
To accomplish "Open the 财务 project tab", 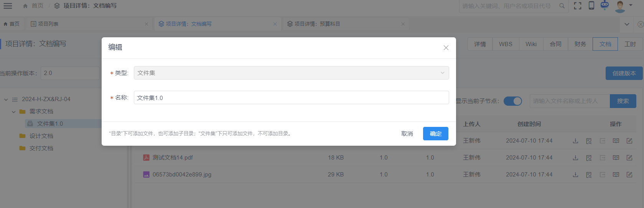I will coord(580,44).
